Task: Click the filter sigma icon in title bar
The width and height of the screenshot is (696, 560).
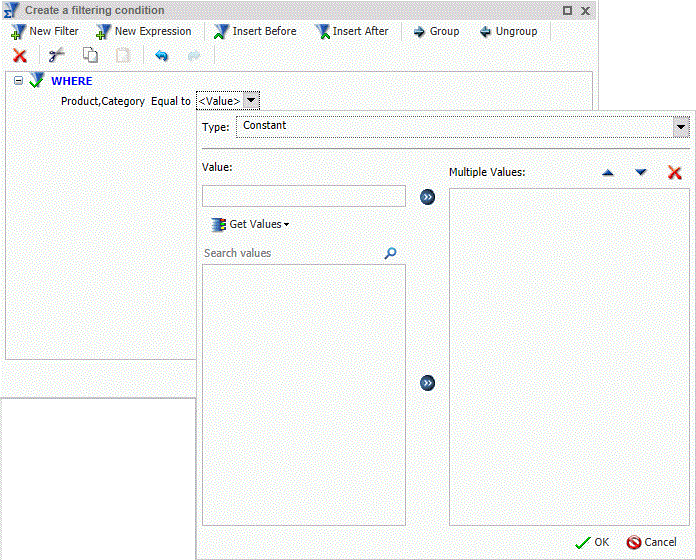Action: 12,10
